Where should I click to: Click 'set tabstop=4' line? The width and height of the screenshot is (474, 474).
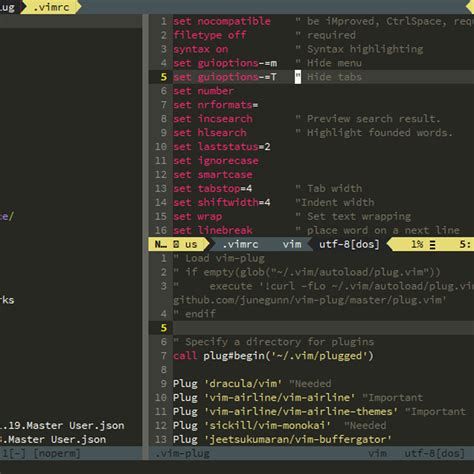[x=213, y=189]
